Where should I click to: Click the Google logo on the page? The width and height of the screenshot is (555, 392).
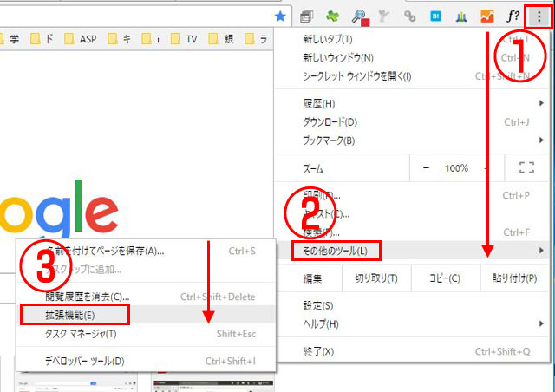[x=59, y=210]
